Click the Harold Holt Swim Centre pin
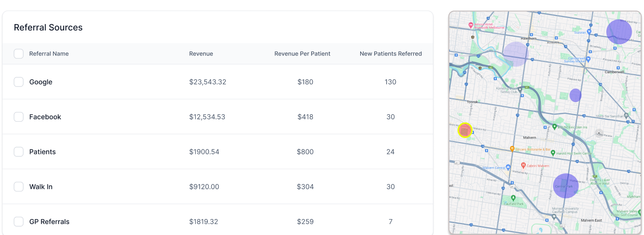This screenshot has height=235, width=644. tap(553, 153)
